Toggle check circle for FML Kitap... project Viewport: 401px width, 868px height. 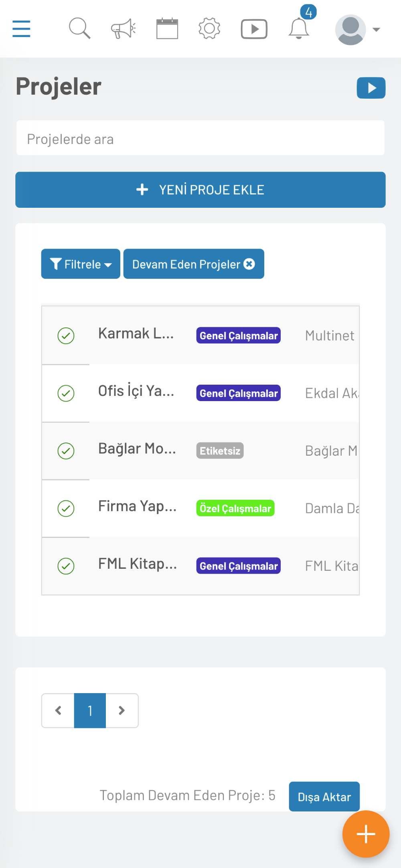pyautogui.click(x=66, y=566)
